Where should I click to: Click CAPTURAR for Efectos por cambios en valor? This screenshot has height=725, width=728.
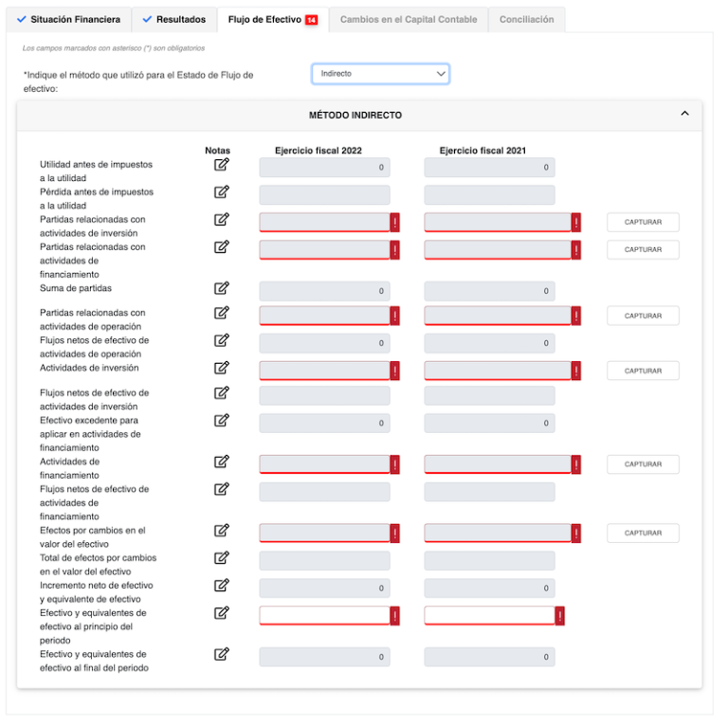click(643, 533)
